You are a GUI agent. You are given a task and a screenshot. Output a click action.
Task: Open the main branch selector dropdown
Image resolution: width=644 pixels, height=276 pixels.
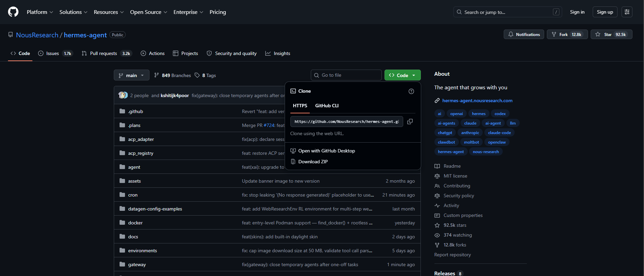pyautogui.click(x=131, y=75)
